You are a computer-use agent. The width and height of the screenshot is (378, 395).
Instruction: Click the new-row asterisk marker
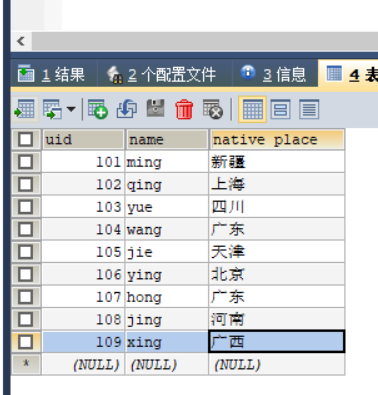(26, 364)
